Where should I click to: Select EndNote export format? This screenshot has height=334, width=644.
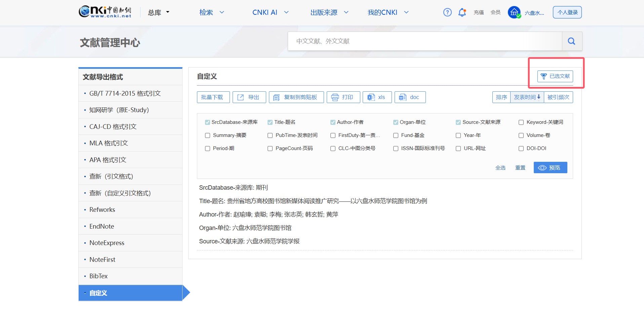pyautogui.click(x=102, y=226)
